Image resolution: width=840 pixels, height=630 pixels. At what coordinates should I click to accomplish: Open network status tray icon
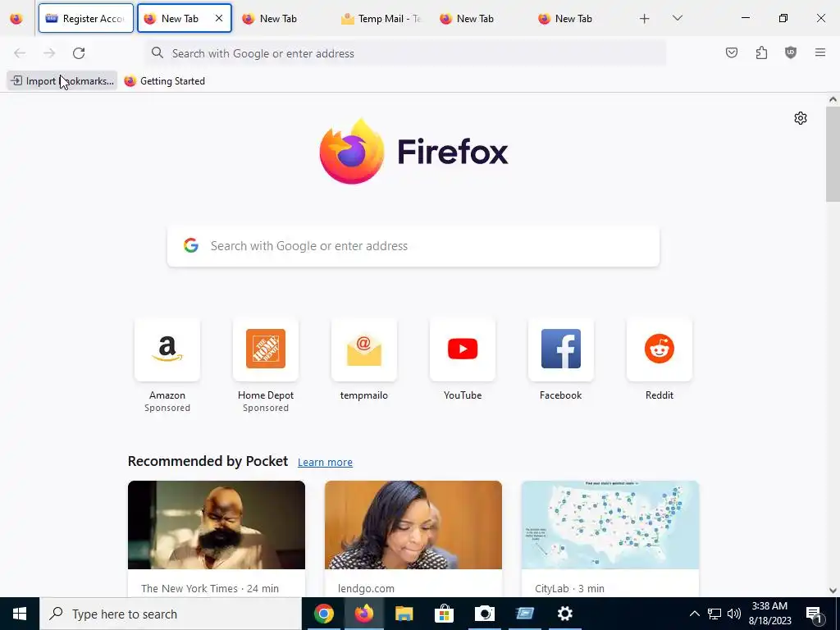click(x=714, y=614)
